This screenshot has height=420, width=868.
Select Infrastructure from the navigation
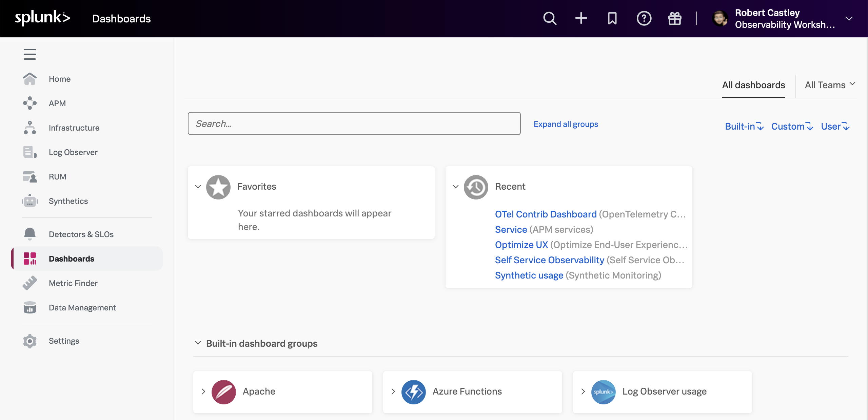pos(74,128)
